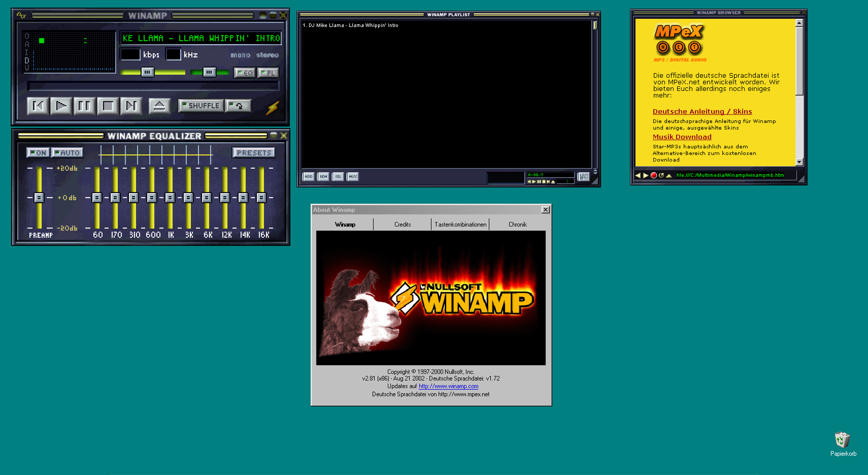
Task: Switch to the Tastenkombinationen tab
Action: pos(460,224)
